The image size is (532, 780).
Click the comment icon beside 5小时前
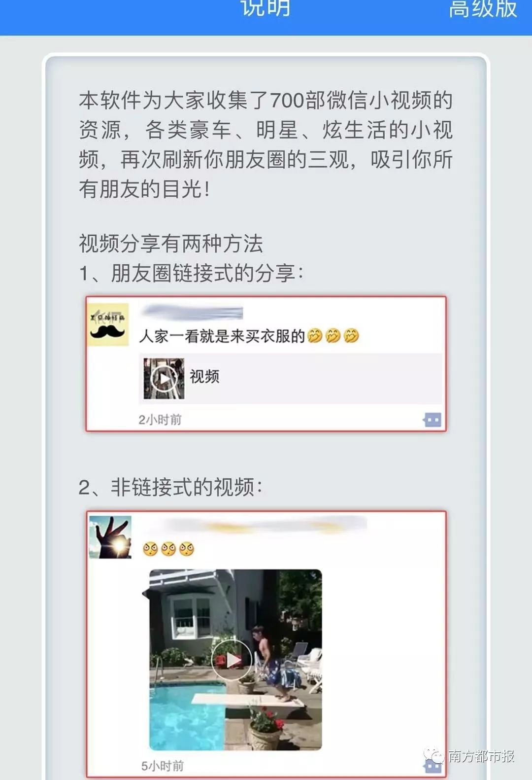(x=433, y=766)
